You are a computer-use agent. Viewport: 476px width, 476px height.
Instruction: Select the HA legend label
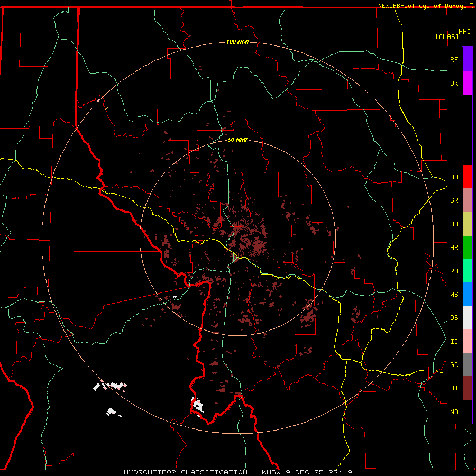(454, 177)
